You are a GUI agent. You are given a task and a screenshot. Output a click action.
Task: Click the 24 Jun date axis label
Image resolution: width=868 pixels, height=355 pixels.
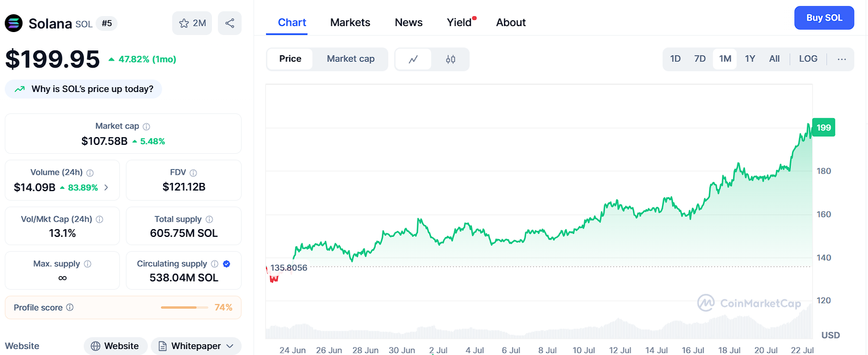[293, 350]
